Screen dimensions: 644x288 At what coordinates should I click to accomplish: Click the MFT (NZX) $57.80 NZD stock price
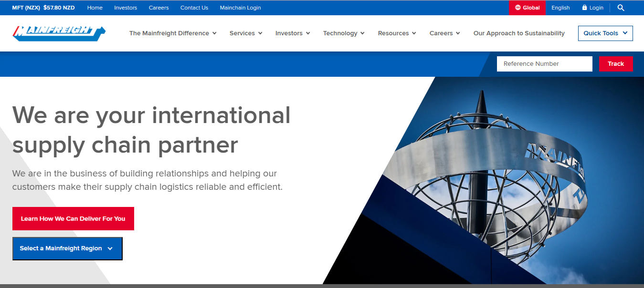(x=43, y=8)
